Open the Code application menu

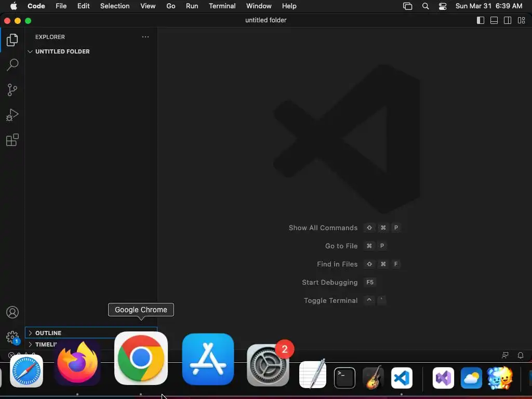(x=36, y=6)
